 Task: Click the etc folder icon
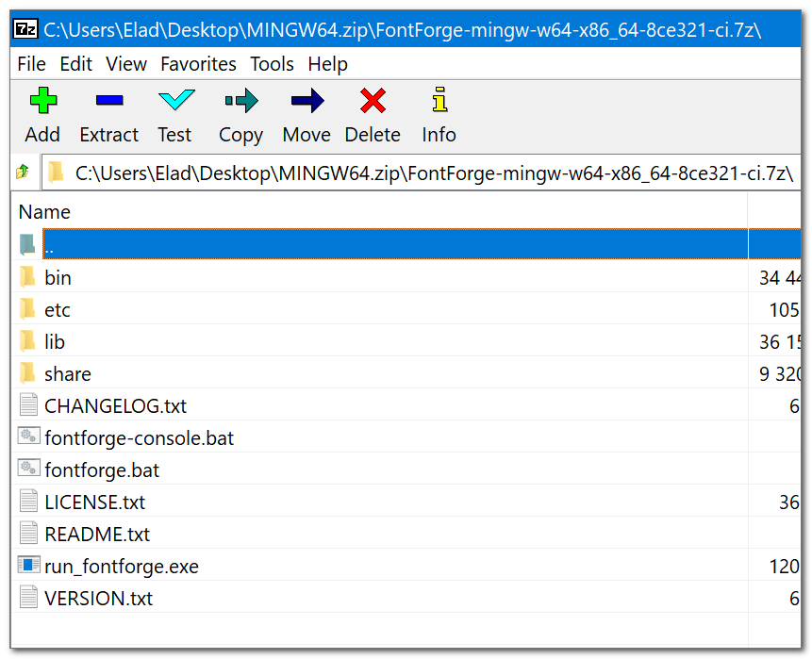point(27,309)
